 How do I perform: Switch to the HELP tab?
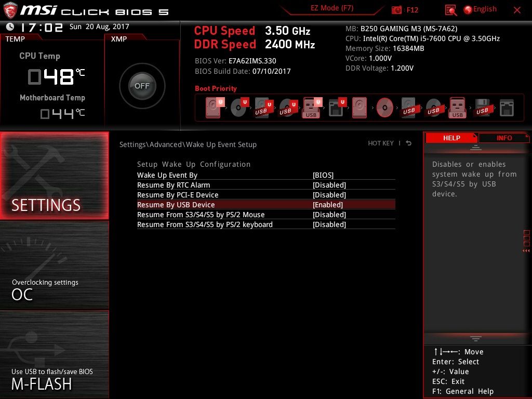[x=451, y=138]
